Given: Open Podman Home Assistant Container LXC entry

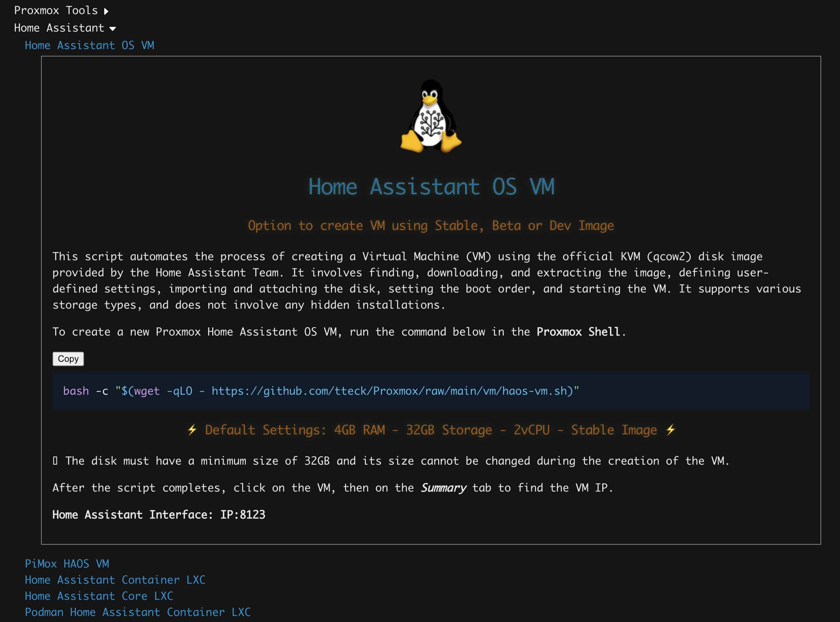Looking at the screenshot, I should tap(138, 612).
